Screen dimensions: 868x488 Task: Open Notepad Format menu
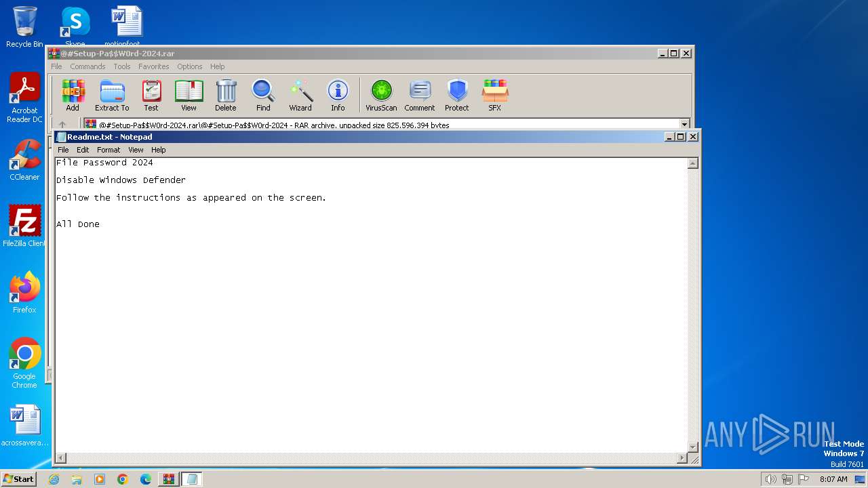coord(108,150)
